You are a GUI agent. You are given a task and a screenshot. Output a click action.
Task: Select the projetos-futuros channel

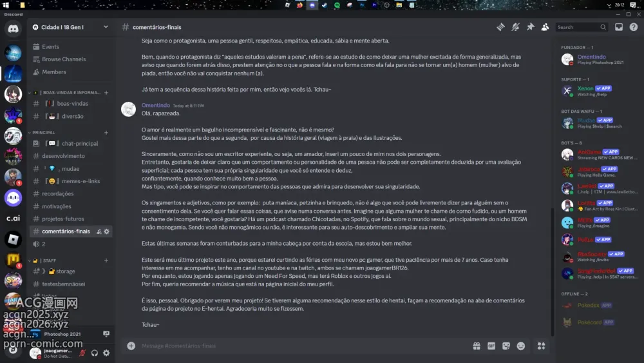click(63, 219)
